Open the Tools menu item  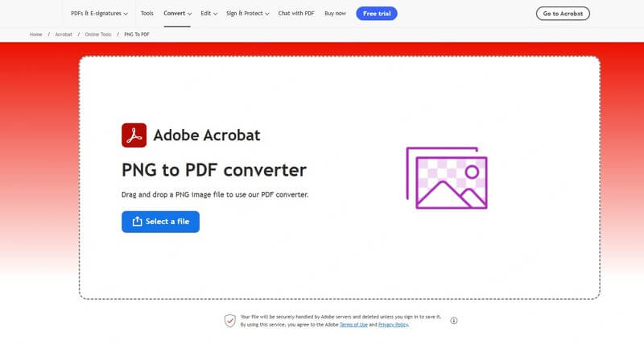point(147,14)
